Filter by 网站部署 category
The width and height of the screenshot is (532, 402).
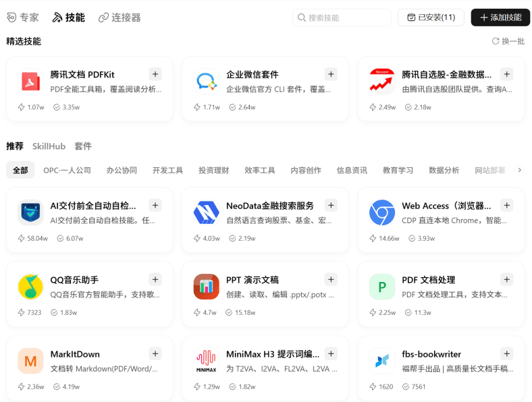tap(490, 170)
